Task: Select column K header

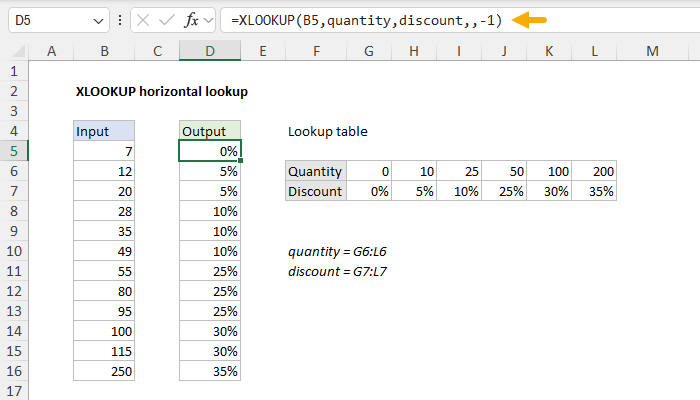Action: pos(549,51)
